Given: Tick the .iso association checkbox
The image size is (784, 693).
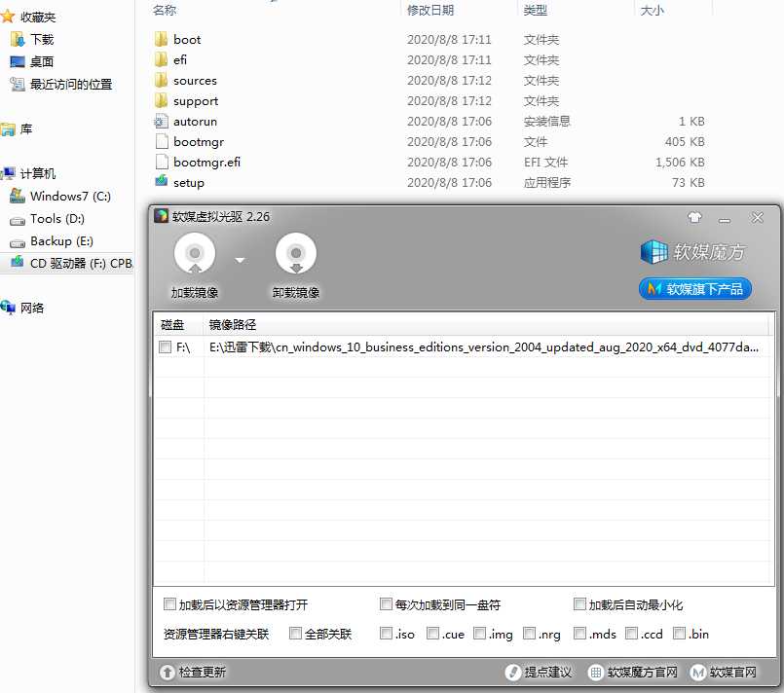Looking at the screenshot, I should pos(386,634).
